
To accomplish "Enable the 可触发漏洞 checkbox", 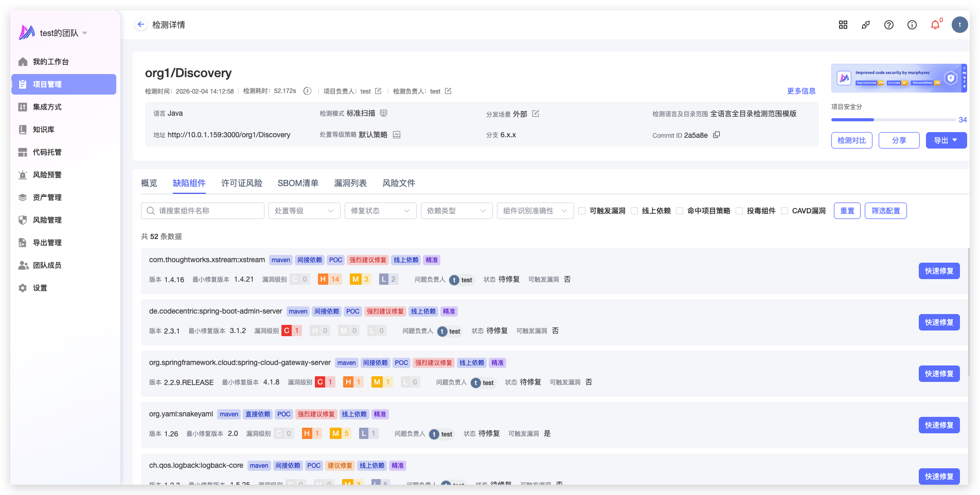I will pos(582,211).
